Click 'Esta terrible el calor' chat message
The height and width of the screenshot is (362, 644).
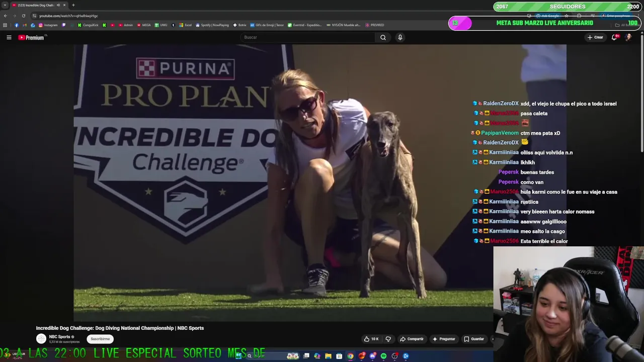click(544, 241)
